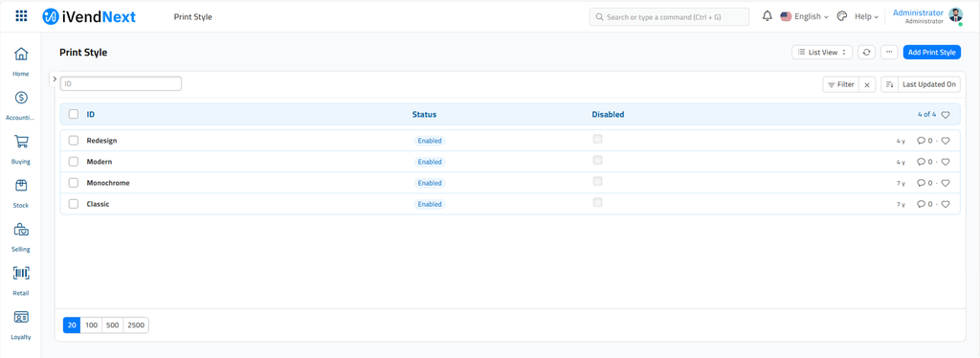The image size is (980, 358).
Task: Click Enabled status badge for Classic
Action: coord(430,204)
